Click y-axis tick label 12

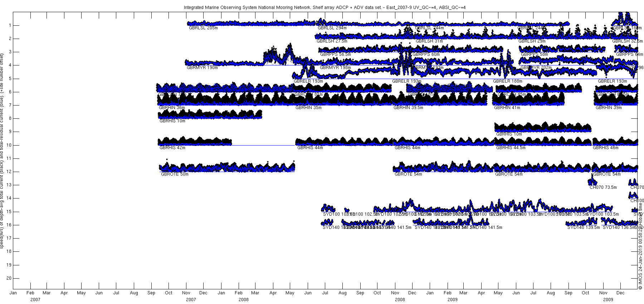click(x=8, y=172)
